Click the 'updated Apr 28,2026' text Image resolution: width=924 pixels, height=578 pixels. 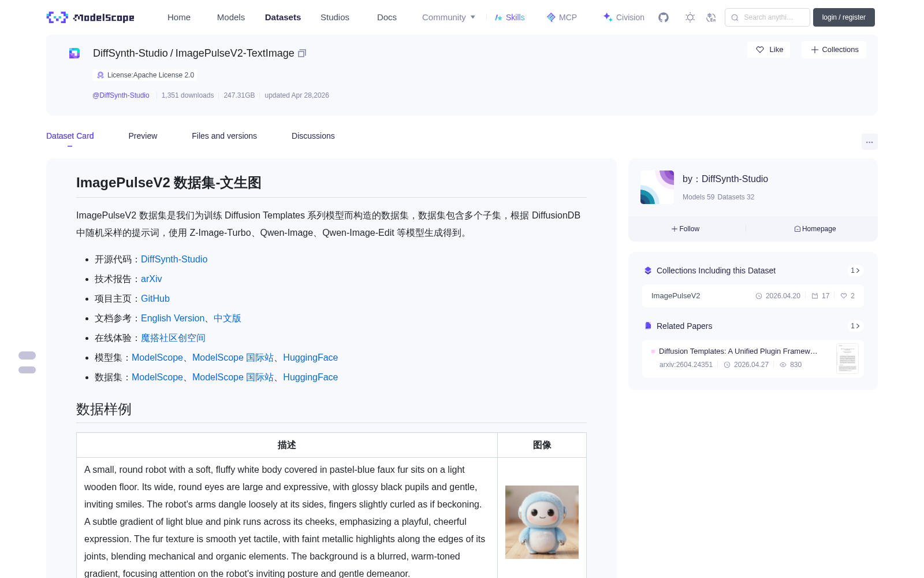pyautogui.click(x=297, y=95)
